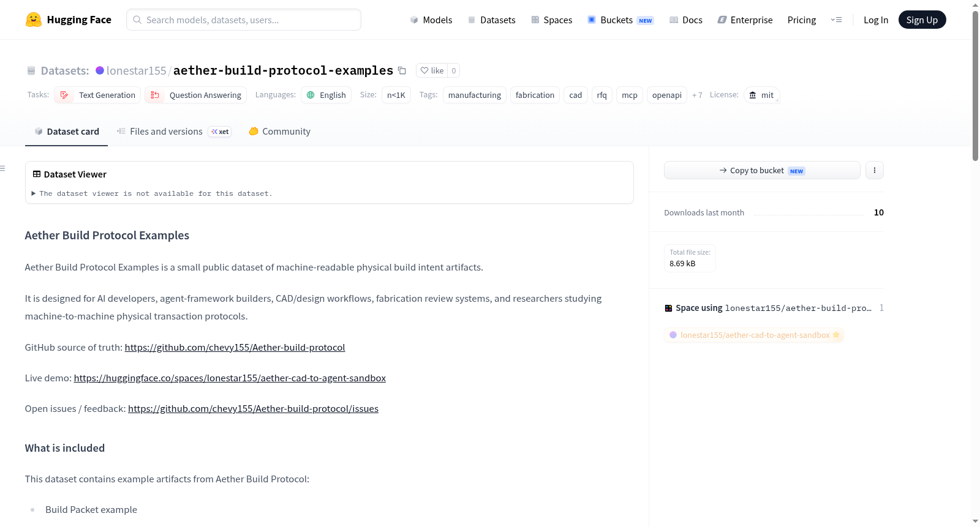This screenshot has width=980, height=527.
Task: Open the GitHub Aether-build-protocol source link
Action: [x=235, y=348]
